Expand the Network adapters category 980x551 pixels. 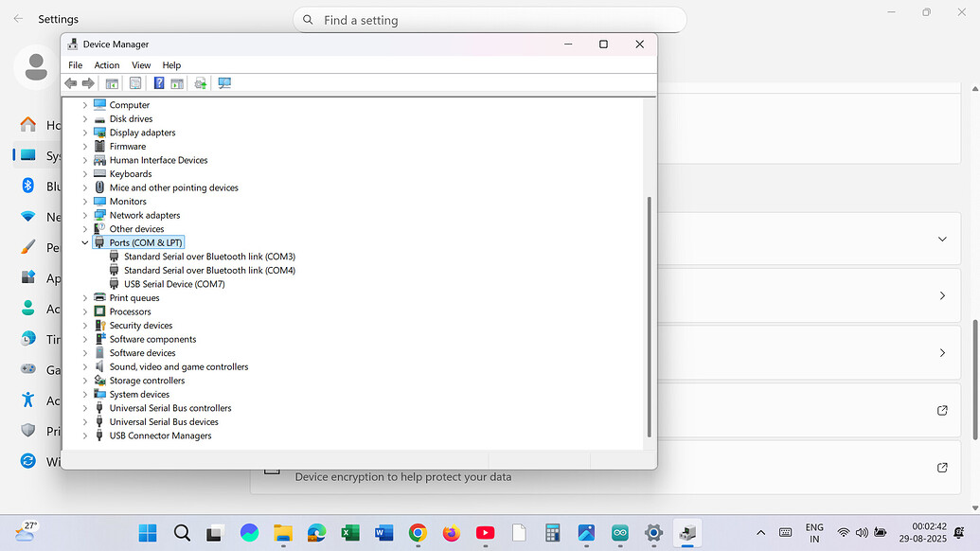(x=85, y=215)
